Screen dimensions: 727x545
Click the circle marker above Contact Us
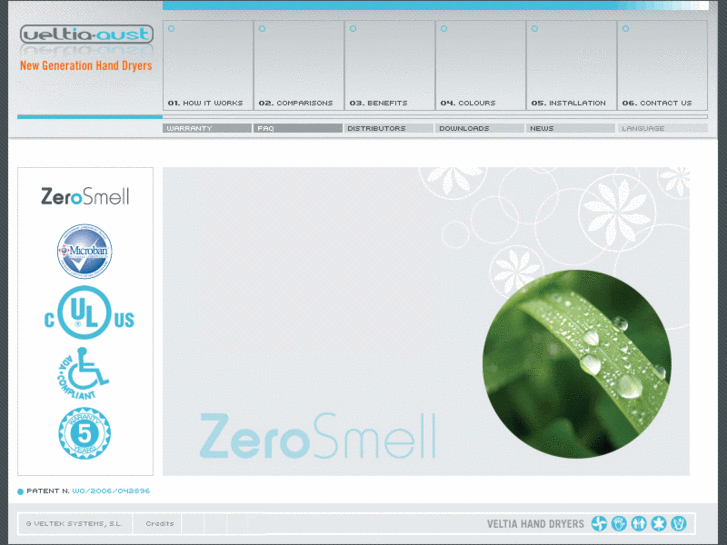(x=625, y=29)
